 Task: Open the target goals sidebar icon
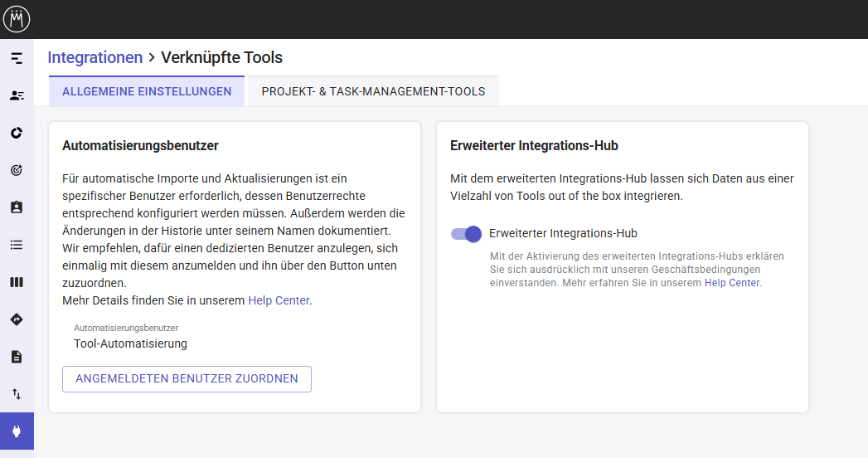coord(17,170)
